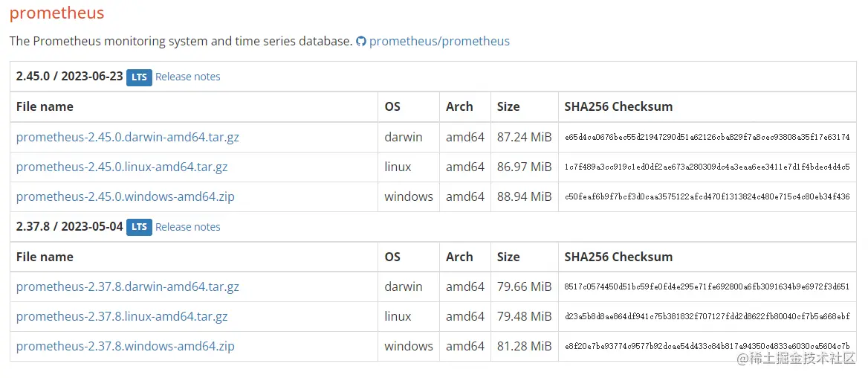
Task: Download prometheus-2.45.0.linux-amd64.tar.gz
Action: (122, 167)
